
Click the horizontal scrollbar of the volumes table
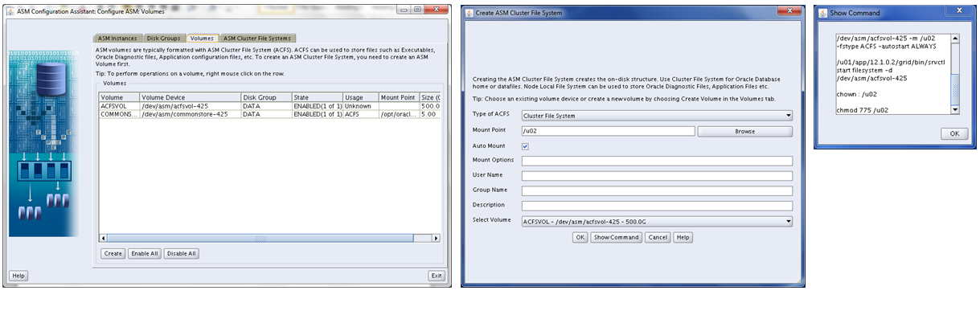click(270, 239)
